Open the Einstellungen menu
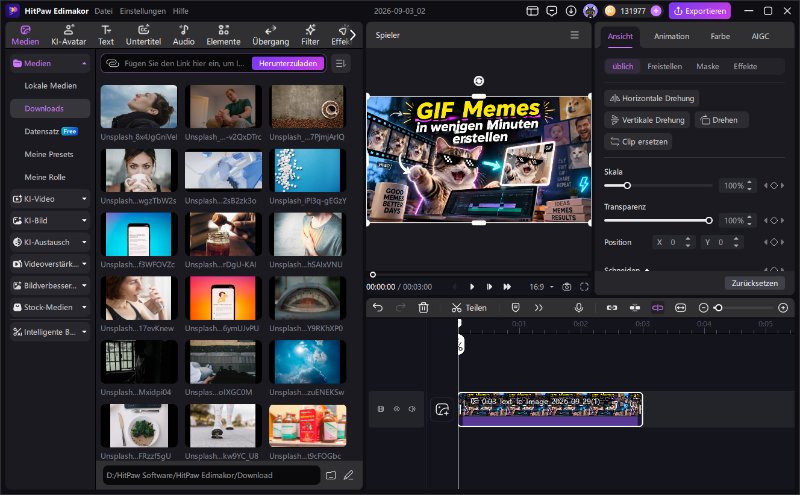The image size is (800, 495). click(x=142, y=11)
